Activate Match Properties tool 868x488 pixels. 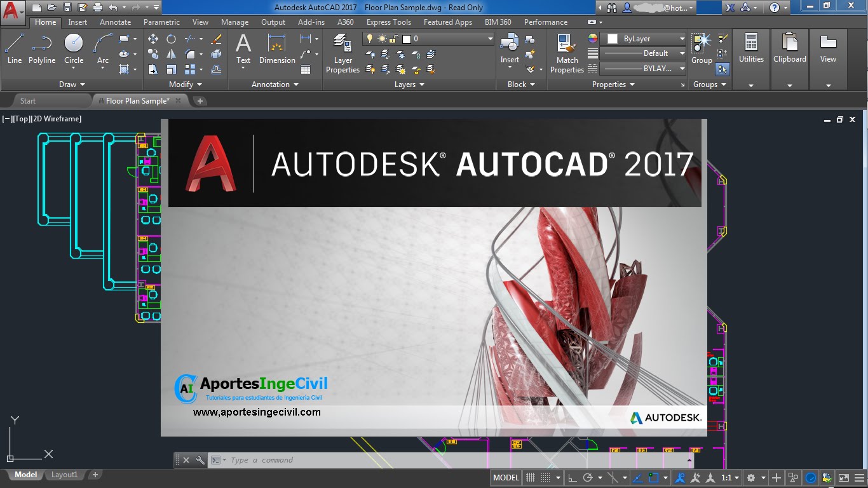(567, 53)
